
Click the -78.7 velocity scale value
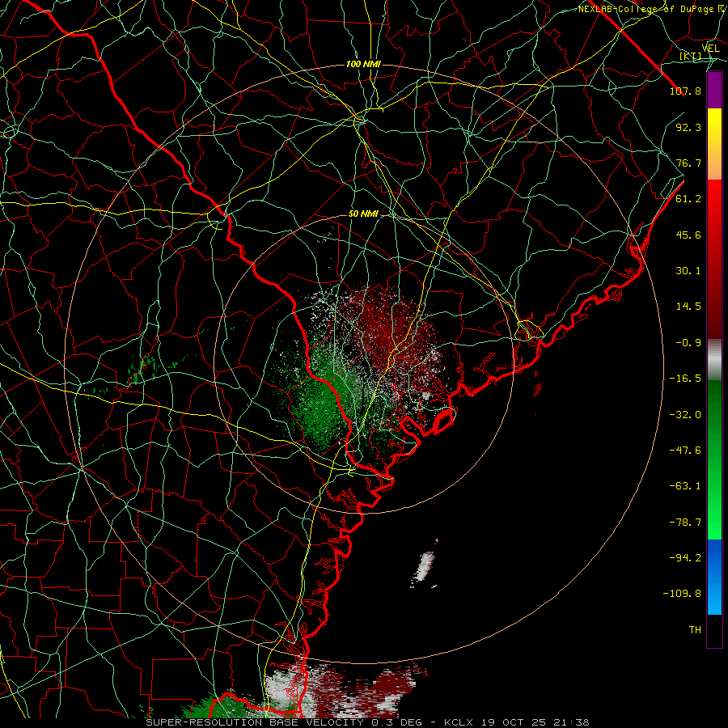685,523
